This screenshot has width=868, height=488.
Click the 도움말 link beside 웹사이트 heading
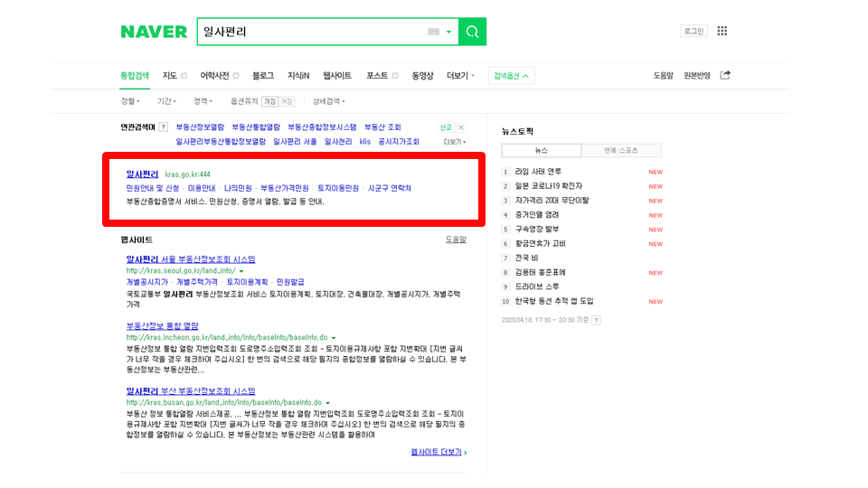point(456,239)
